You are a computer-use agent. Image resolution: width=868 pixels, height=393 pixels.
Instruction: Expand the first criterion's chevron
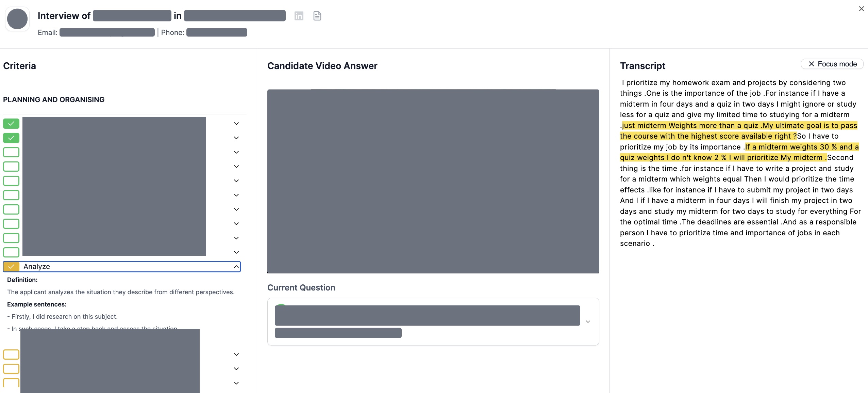(x=236, y=123)
